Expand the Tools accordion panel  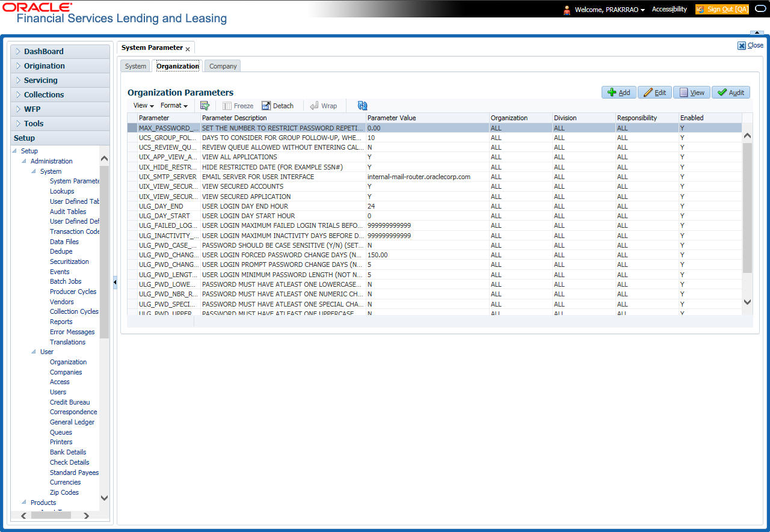point(60,124)
